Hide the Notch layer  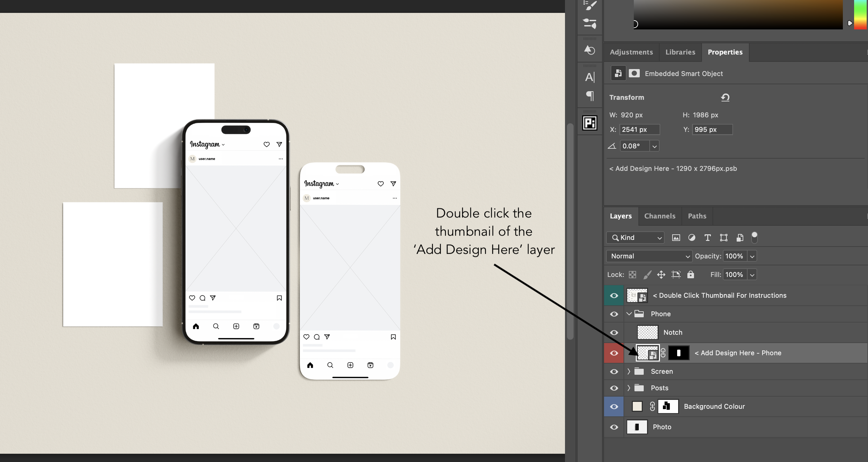point(614,333)
